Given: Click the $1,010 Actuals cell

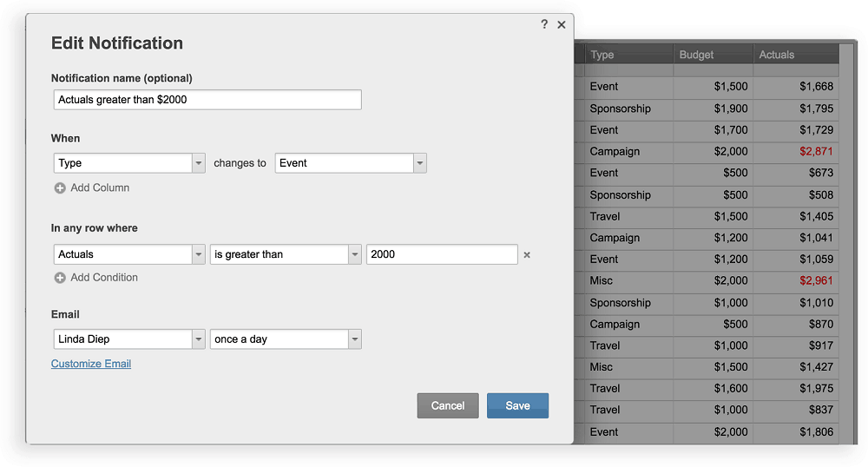Looking at the screenshot, I should click(796, 303).
